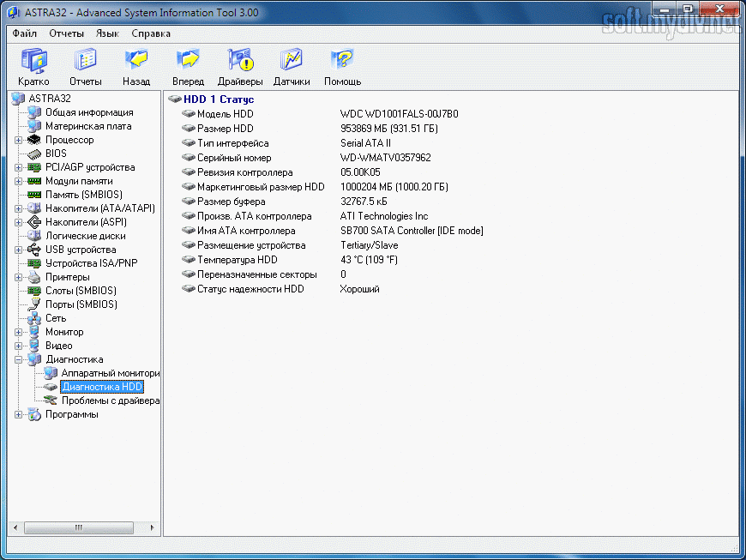Click the ATI Technologies Inc value
The width and height of the screenshot is (746, 560).
(x=384, y=216)
